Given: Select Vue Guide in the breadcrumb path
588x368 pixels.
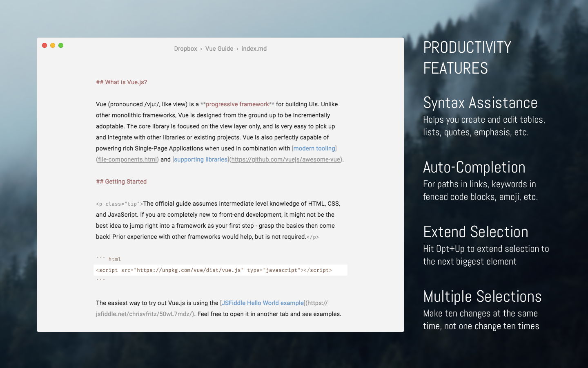Looking at the screenshot, I should point(219,49).
